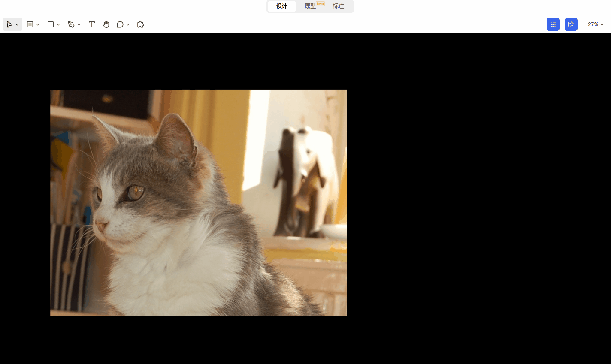The height and width of the screenshot is (364, 611).
Task: Click the blue grid components button
Action: (553, 24)
